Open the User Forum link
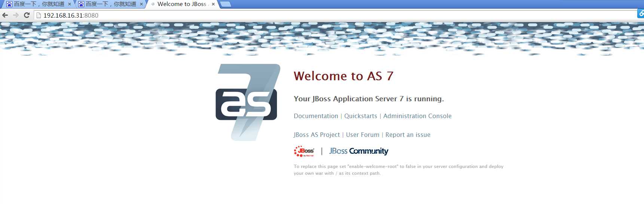 363,135
